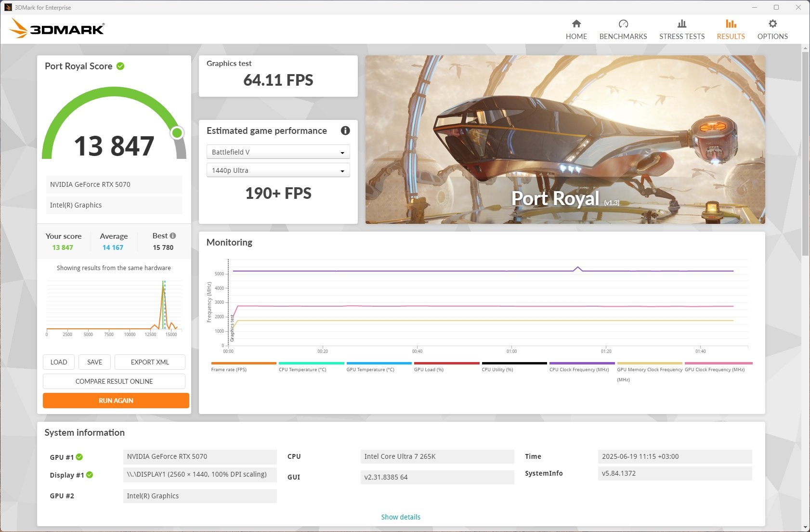Open the Home page icon

point(576,24)
